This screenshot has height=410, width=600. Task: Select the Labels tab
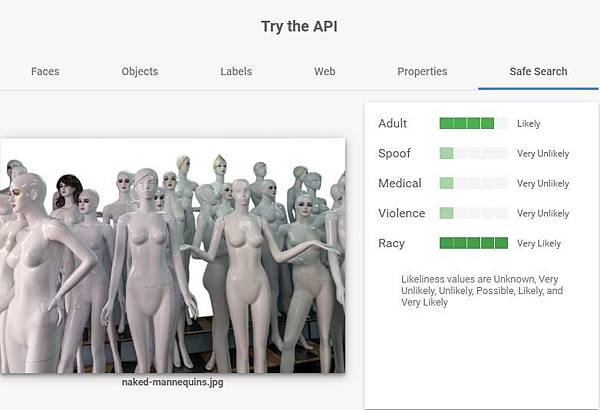(x=236, y=72)
